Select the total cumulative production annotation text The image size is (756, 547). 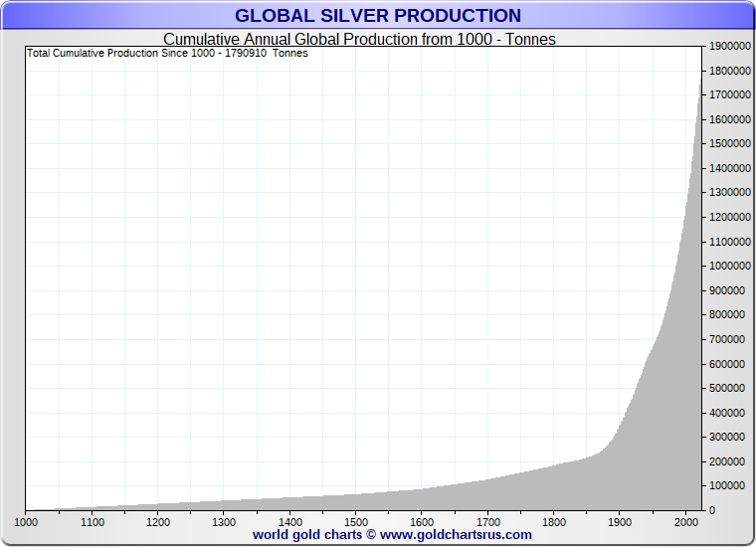click(167, 53)
